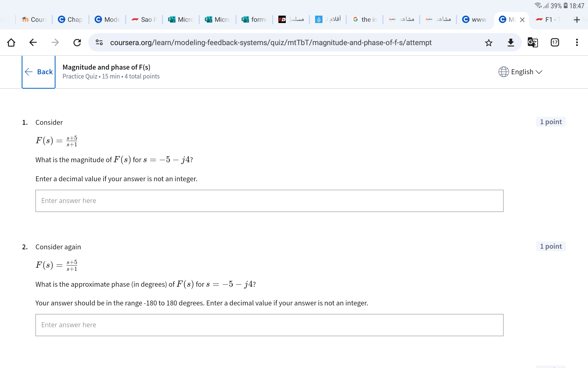
Task: Click the Wi-Fi status icon
Action: coord(538,6)
